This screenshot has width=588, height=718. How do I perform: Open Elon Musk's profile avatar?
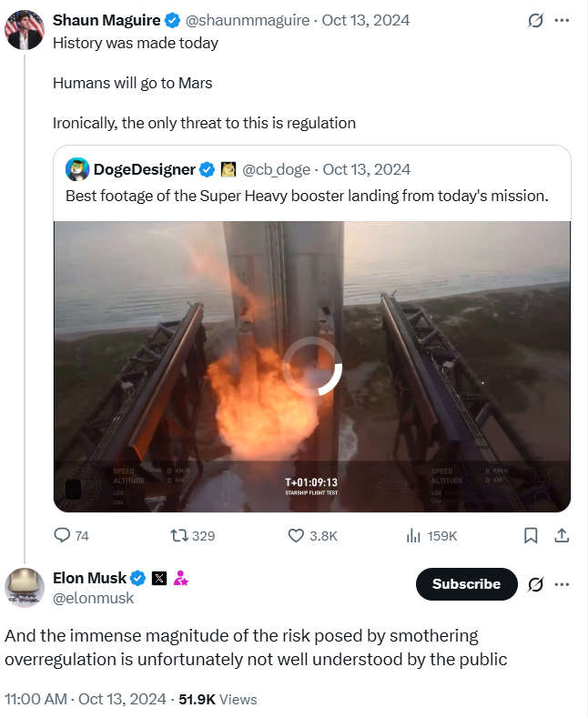point(25,587)
